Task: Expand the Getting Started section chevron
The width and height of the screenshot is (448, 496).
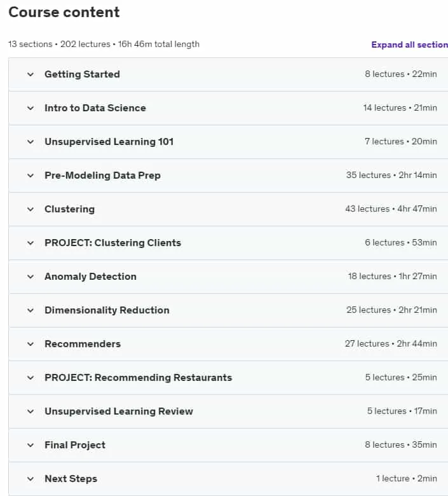Action: (31, 74)
